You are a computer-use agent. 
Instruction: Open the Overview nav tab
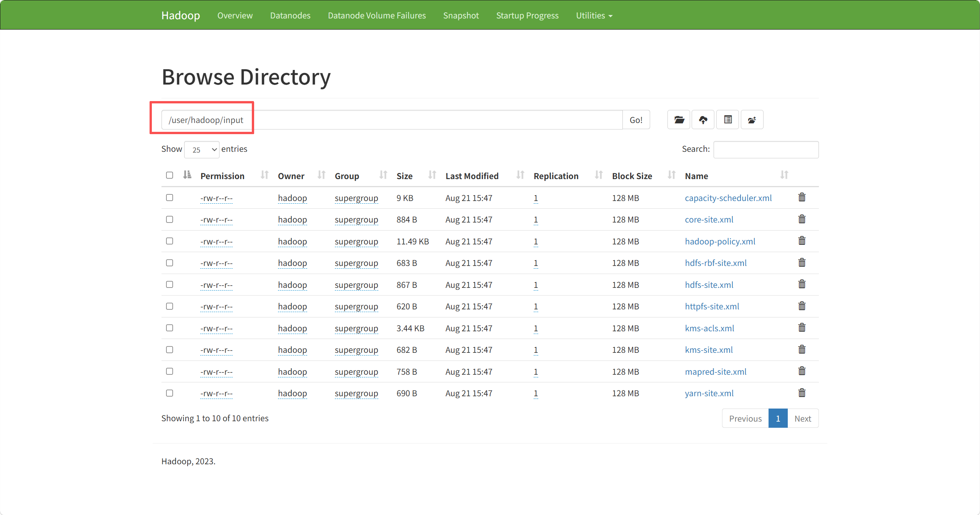coord(235,15)
